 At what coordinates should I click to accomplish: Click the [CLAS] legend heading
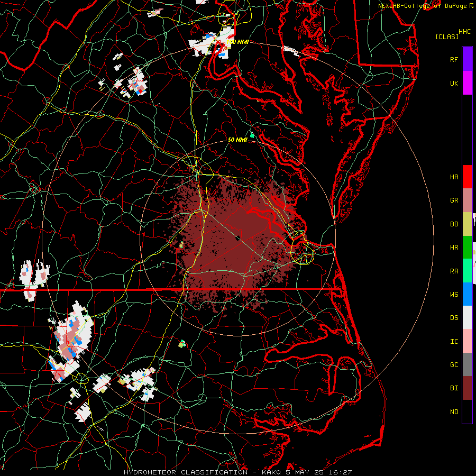click(x=447, y=36)
